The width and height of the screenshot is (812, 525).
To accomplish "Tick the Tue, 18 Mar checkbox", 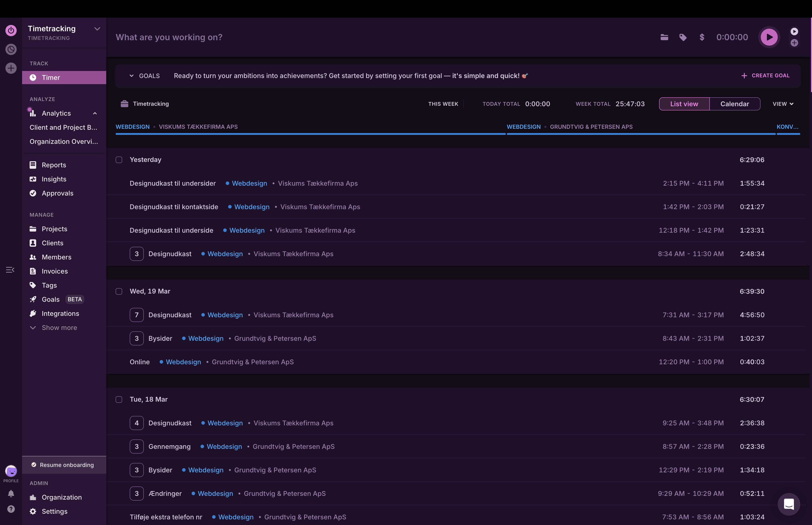I will click(119, 400).
